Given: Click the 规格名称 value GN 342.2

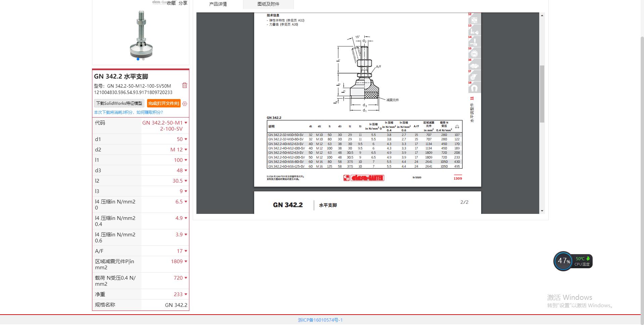Looking at the screenshot, I should pos(176,305).
